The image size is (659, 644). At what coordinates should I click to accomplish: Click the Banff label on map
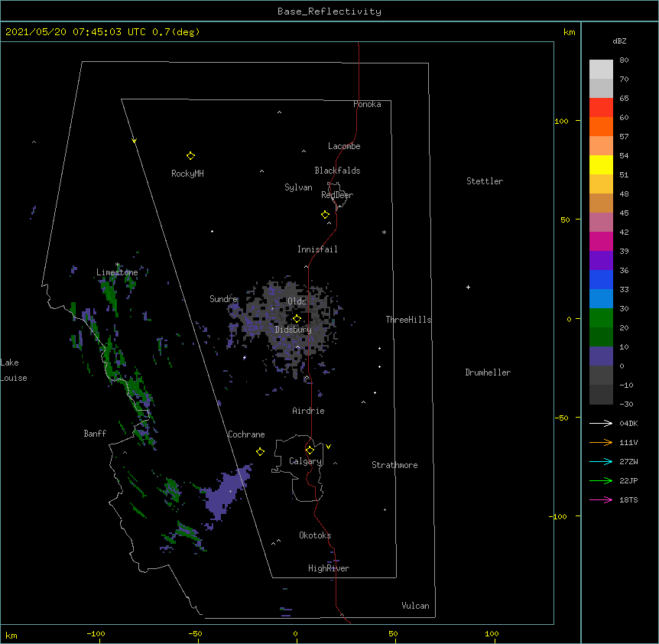(x=95, y=434)
